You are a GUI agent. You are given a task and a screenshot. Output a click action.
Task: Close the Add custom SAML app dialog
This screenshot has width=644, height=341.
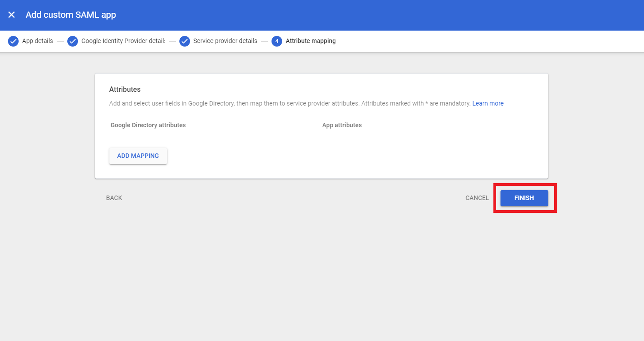(x=11, y=15)
